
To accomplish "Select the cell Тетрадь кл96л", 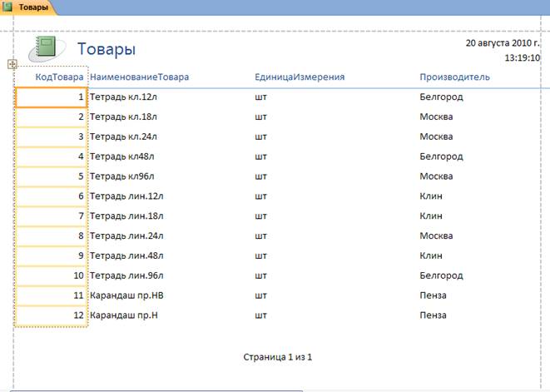I will (122, 176).
